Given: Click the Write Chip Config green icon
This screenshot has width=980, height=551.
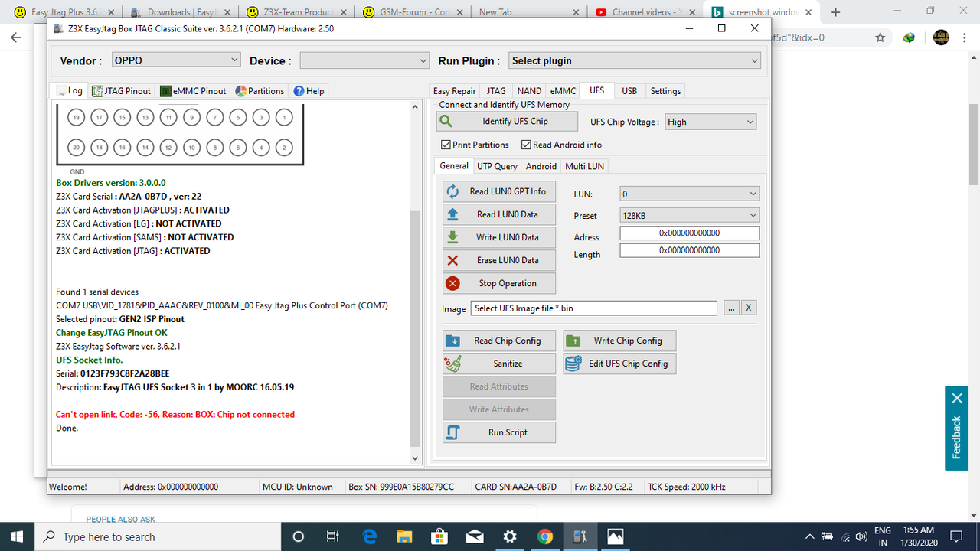Looking at the screenshot, I should tap(573, 340).
